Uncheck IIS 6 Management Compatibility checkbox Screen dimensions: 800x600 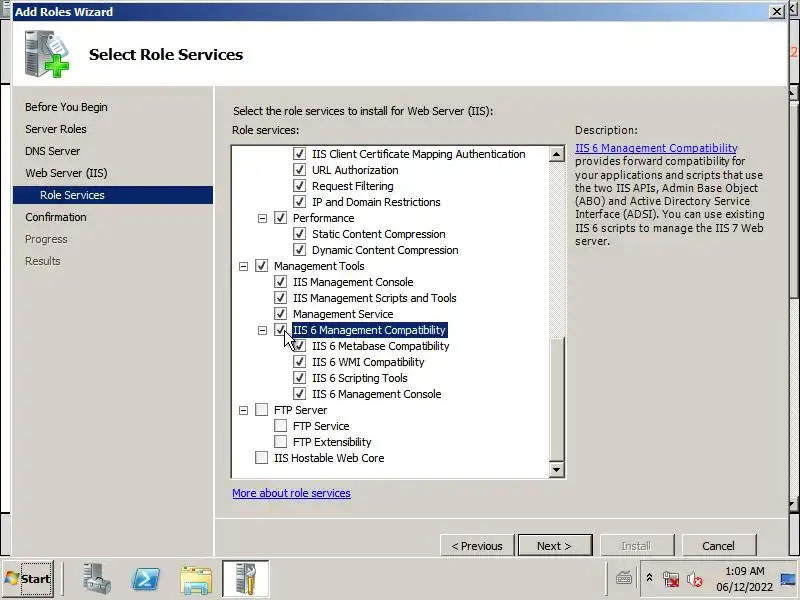tap(280, 330)
